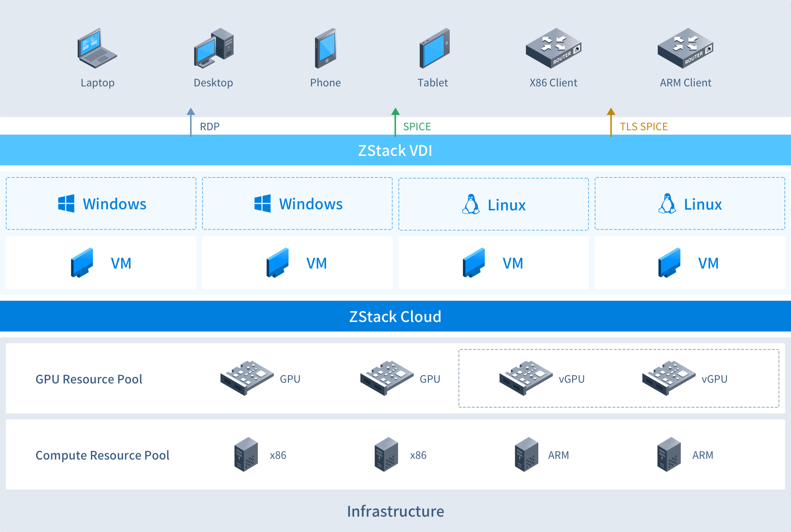Click the Phone device icon

tap(325, 49)
